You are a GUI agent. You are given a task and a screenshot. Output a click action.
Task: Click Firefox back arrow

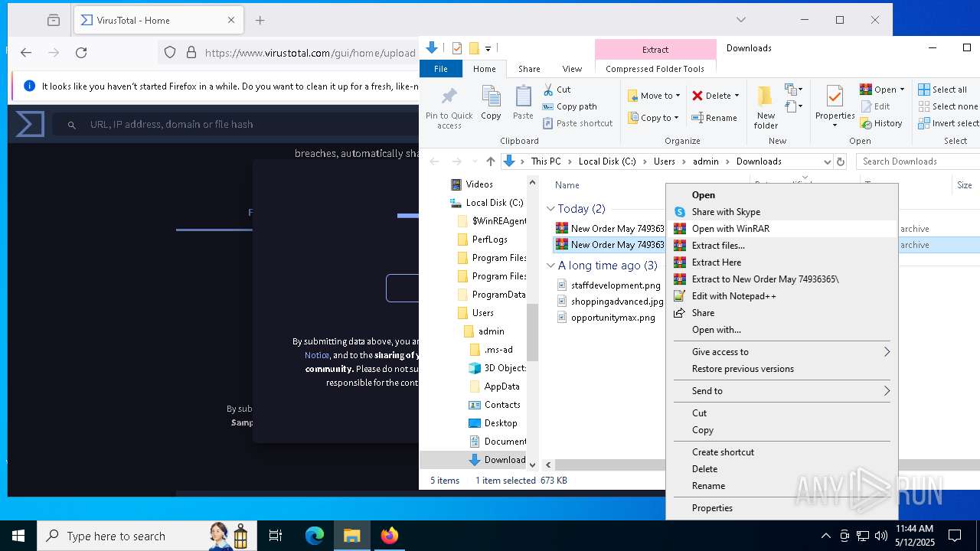coord(26,53)
